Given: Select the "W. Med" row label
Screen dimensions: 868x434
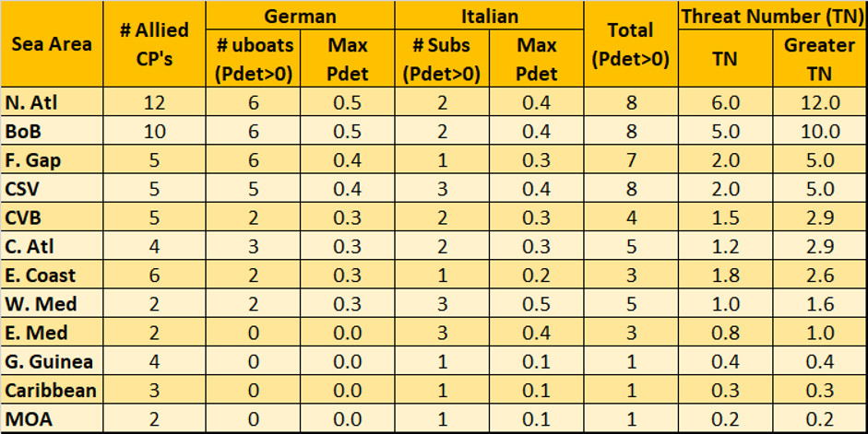Looking at the screenshot, I should (37, 304).
